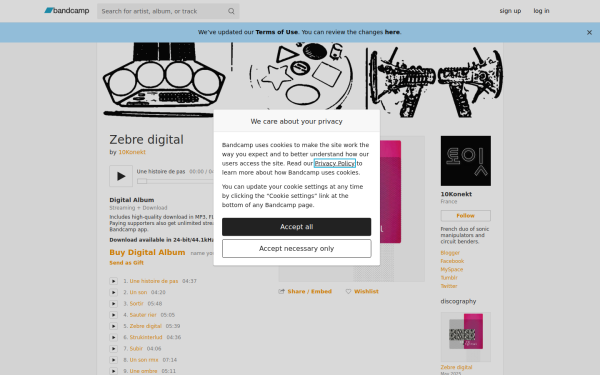Click the 10Konekt artist avatar image
This screenshot has height=375, width=600.
click(466, 161)
